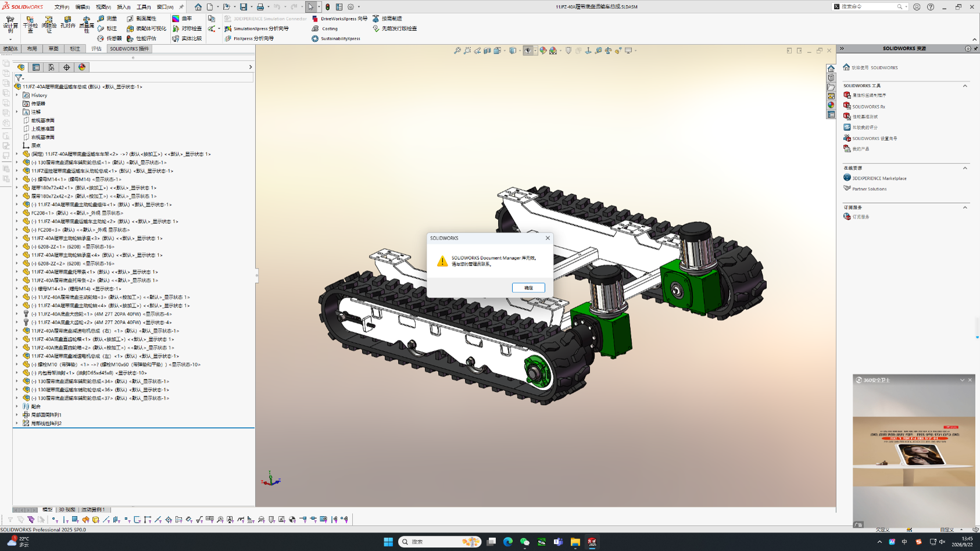Open the 干涉检查 interference detection tool
Screen dimensions: 980x551
(30, 24)
